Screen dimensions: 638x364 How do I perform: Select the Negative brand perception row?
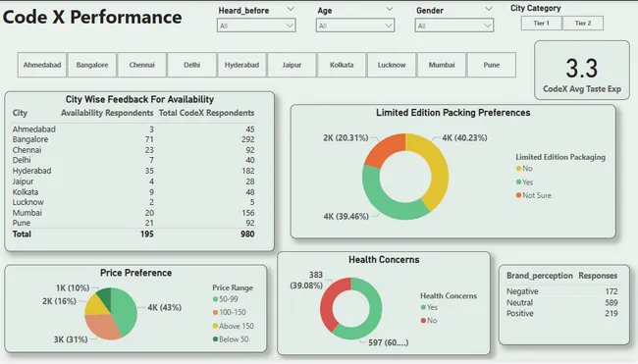pos(561,291)
